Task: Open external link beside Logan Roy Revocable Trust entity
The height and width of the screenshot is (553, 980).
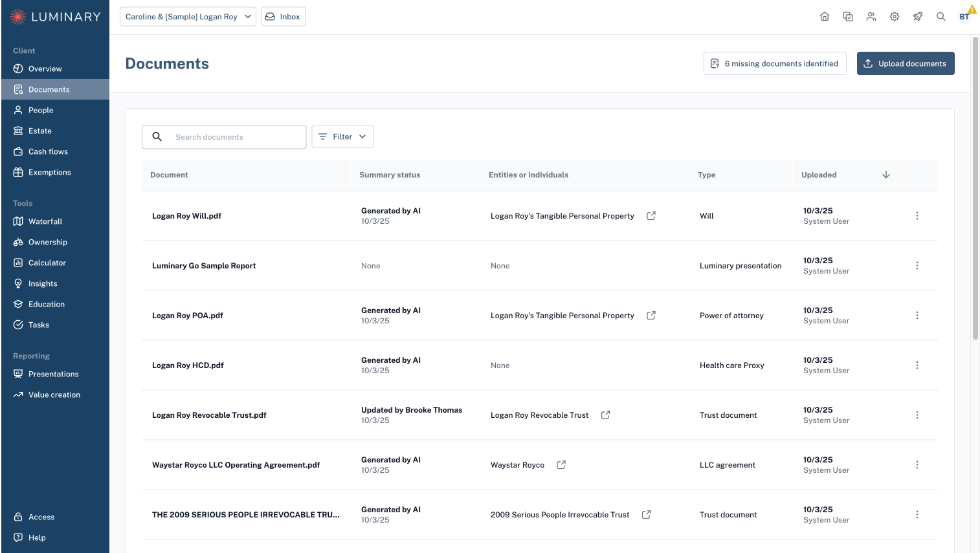Action: point(605,415)
